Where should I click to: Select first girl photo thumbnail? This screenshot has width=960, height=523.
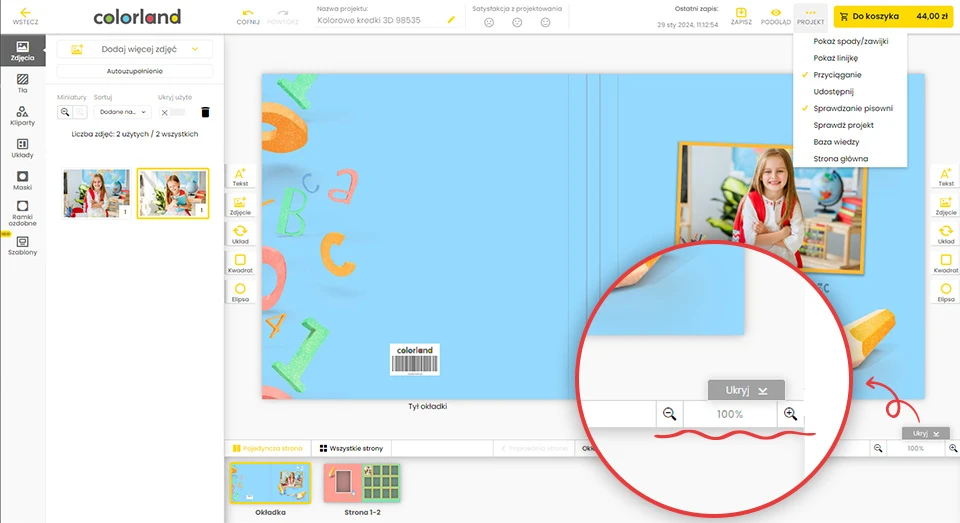97,194
